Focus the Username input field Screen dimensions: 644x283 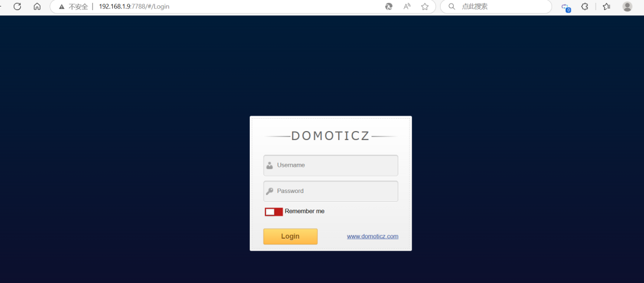pos(330,165)
